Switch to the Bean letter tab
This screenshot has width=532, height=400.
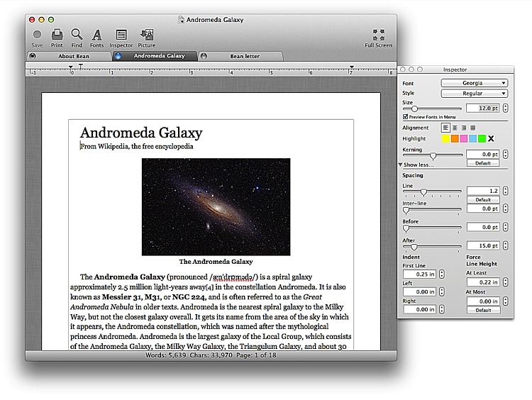(x=245, y=56)
